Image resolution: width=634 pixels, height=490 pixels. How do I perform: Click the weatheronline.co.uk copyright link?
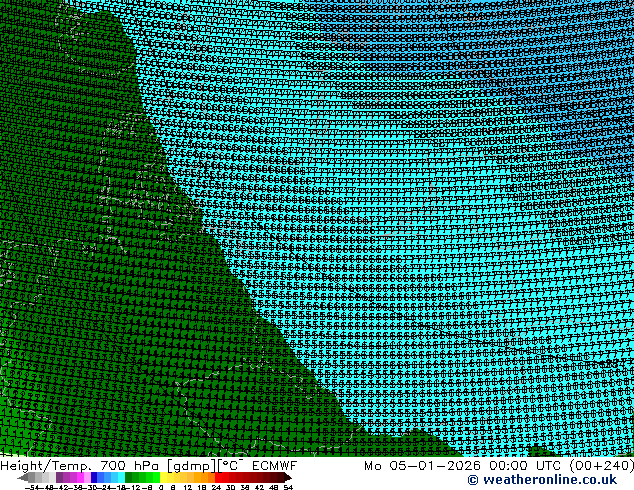pyautogui.click(x=542, y=480)
